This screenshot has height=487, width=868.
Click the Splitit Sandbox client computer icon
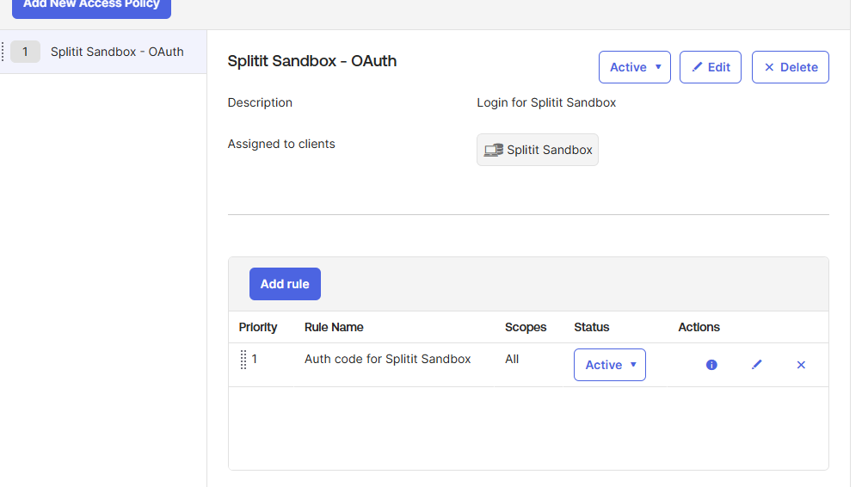(493, 150)
